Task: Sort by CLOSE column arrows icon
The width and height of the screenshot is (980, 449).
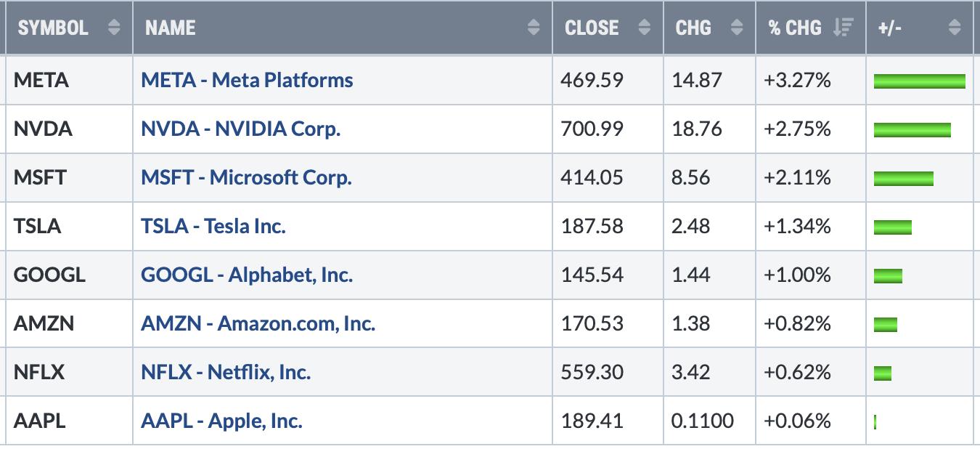Action: click(x=644, y=28)
